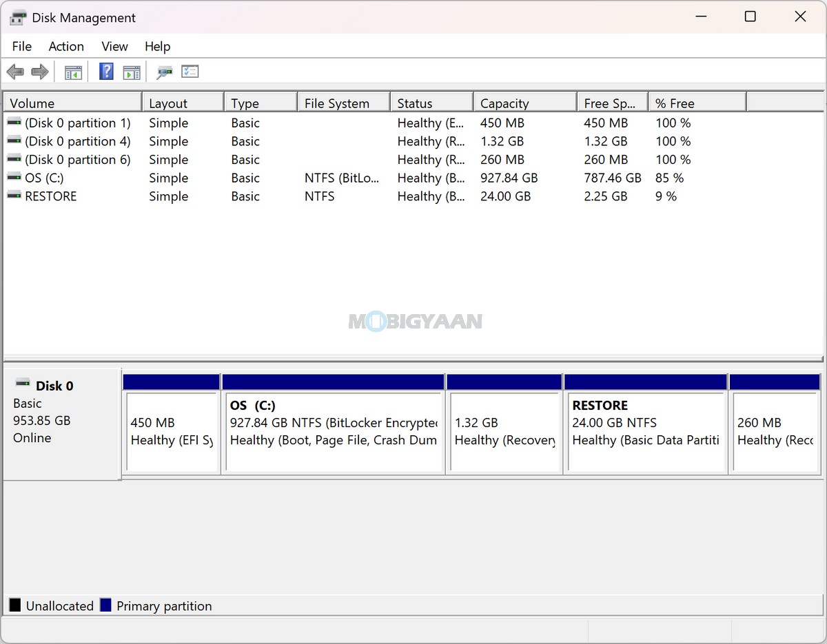Select the 260 MB Recovery partition block

[x=775, y=424]
